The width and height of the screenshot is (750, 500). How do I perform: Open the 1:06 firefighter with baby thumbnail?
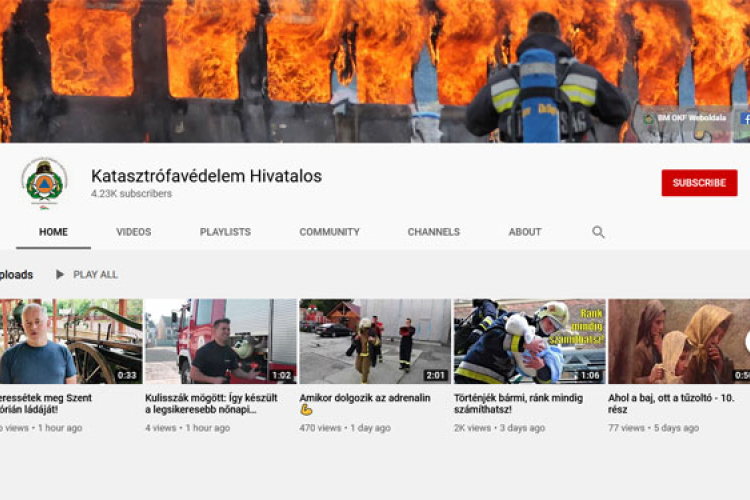click(529, 341)
